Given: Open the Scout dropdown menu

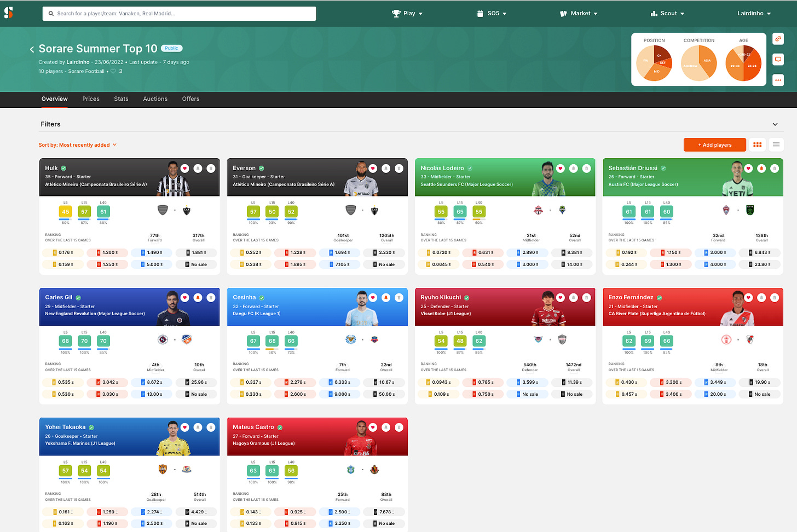Looking at the screenshot, I should [x=667, y=13].
